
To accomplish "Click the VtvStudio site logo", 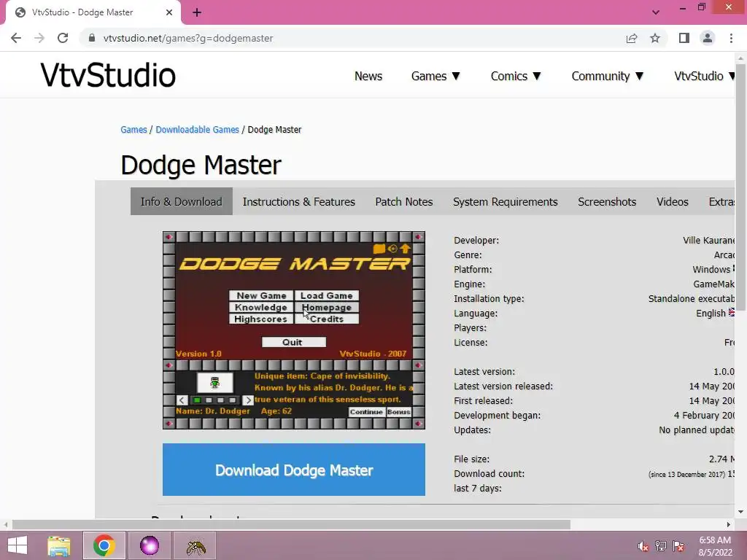I will (x=108, y=75).
